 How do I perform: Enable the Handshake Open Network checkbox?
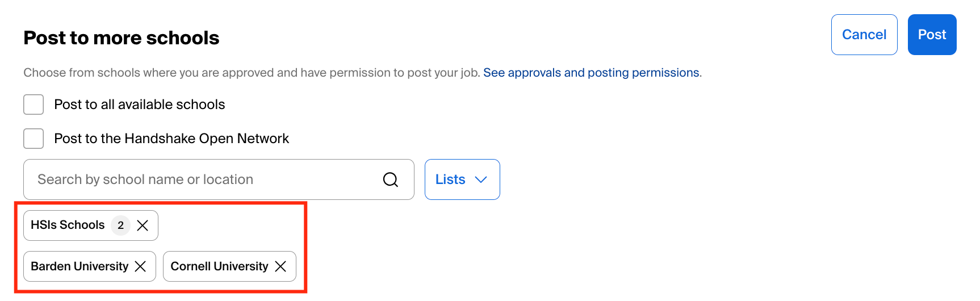pos(33,139)
